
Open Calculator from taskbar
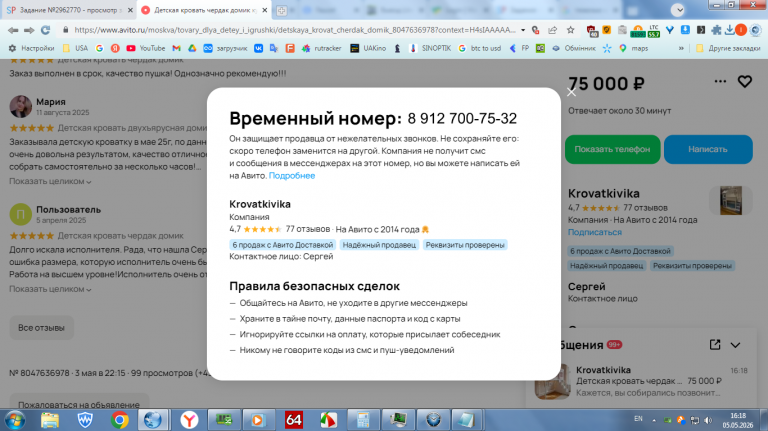click(x=362, y=420)
